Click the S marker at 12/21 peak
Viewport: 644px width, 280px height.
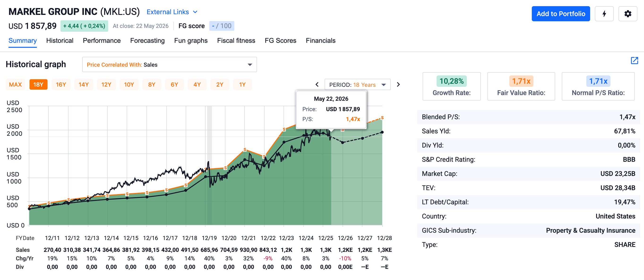coord(245,150)
